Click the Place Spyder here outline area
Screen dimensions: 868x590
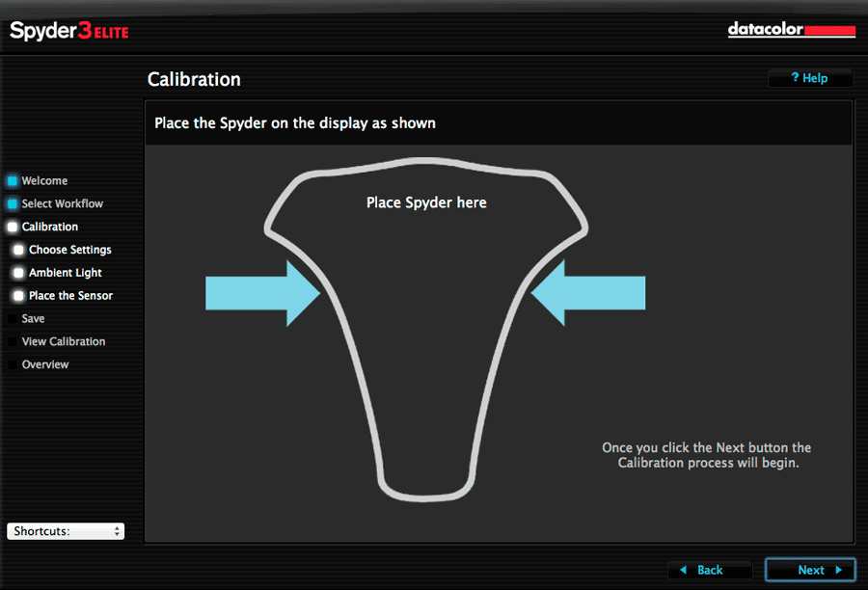[426, 330]
